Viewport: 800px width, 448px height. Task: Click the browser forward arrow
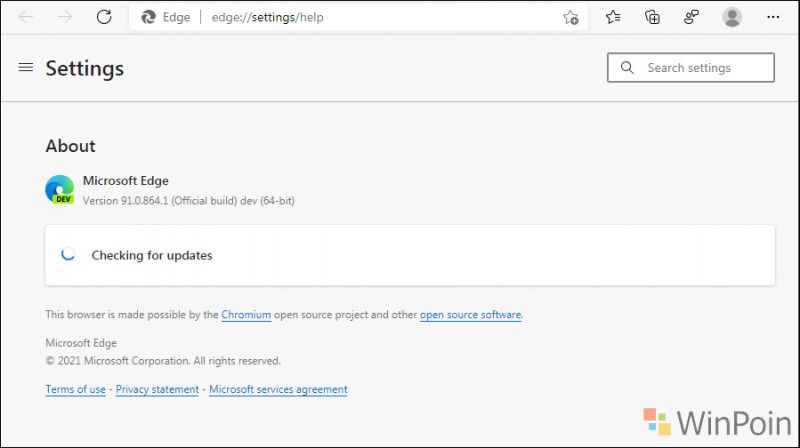[65, 17]
